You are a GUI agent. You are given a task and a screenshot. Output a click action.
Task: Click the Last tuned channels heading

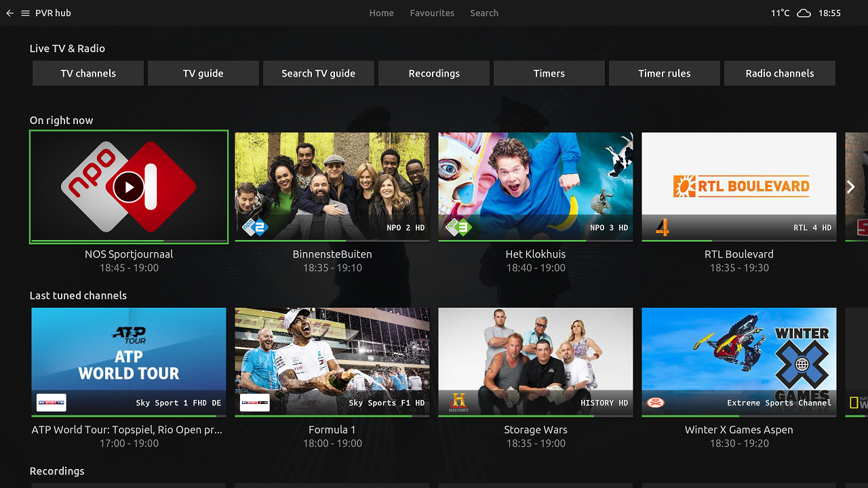pos(78,296)
